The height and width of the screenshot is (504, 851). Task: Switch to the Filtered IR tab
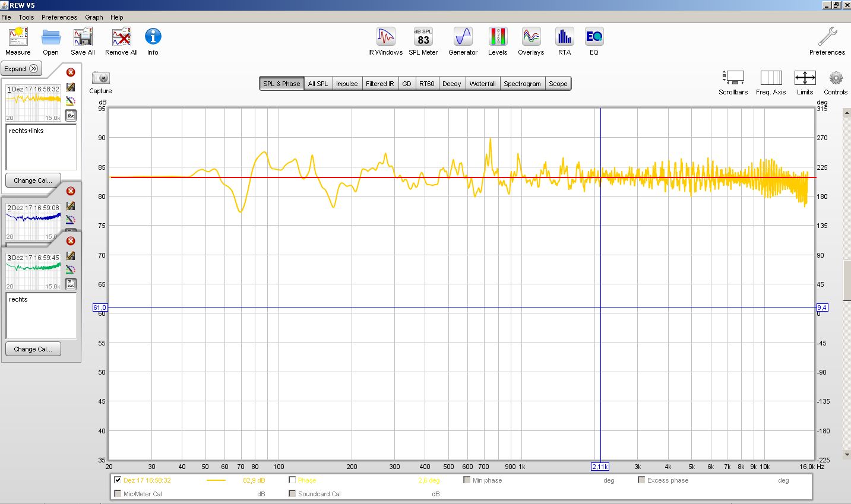click(379, 84)
